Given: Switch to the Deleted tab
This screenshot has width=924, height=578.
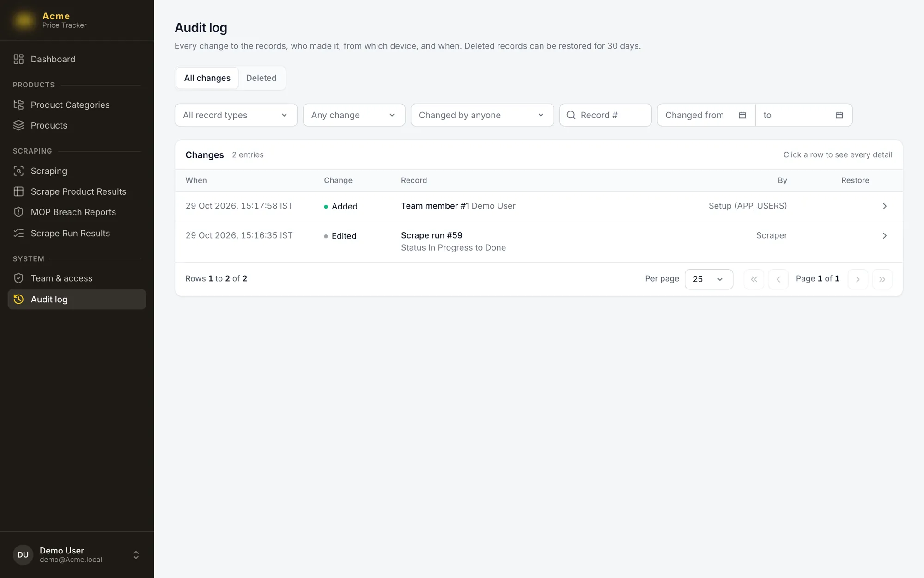Looking at the screenshot, I should [x=261, y=78].
